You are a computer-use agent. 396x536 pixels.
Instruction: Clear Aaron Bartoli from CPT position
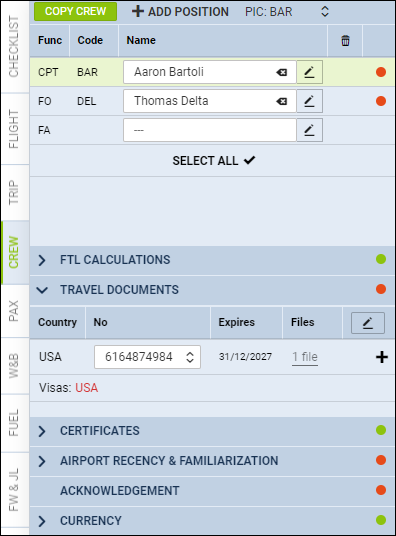[x=281, y=72]
